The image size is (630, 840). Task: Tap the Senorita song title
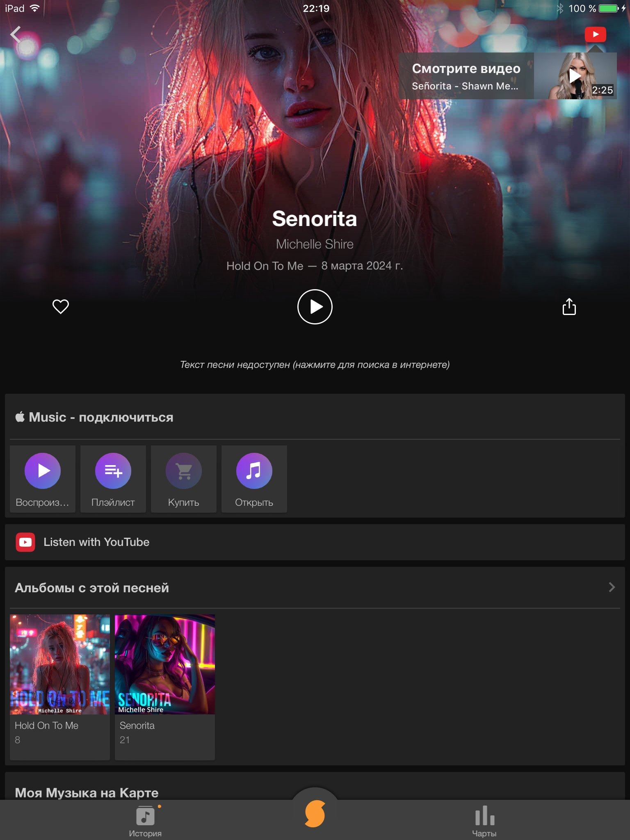[x=315, y=219]
